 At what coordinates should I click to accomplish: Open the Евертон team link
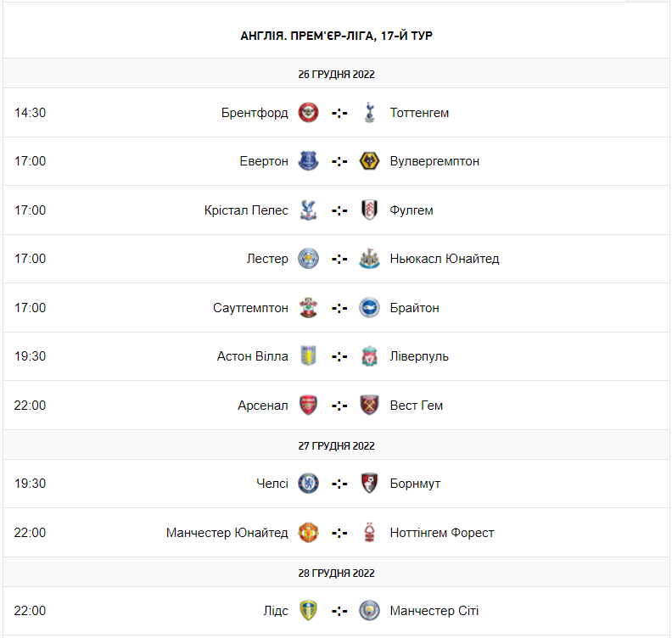(264, 161)
